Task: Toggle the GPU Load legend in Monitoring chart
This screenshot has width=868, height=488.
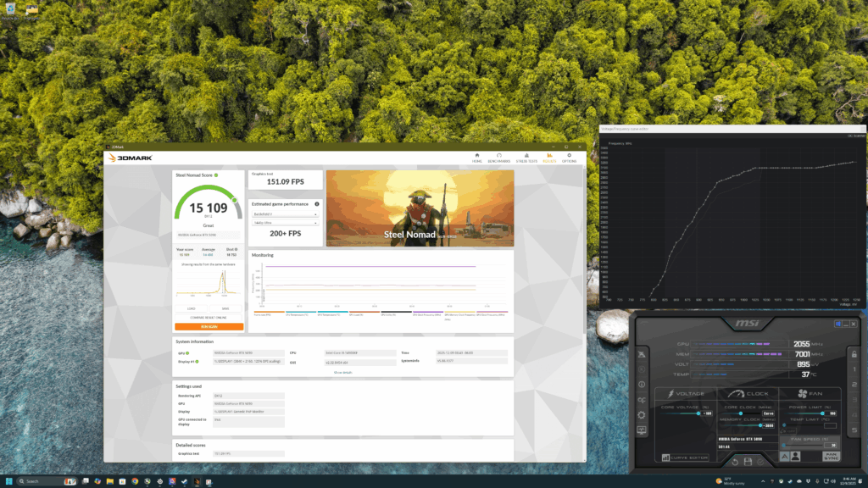Action: (x=364, y=313)
